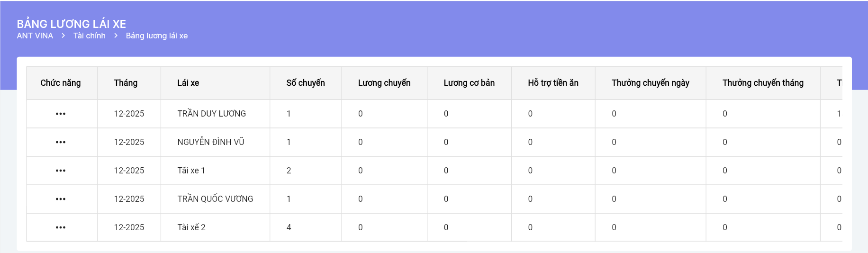The image size is (868, 253).
Task: Click the Lái xe column header
Action: click(188, 83)
